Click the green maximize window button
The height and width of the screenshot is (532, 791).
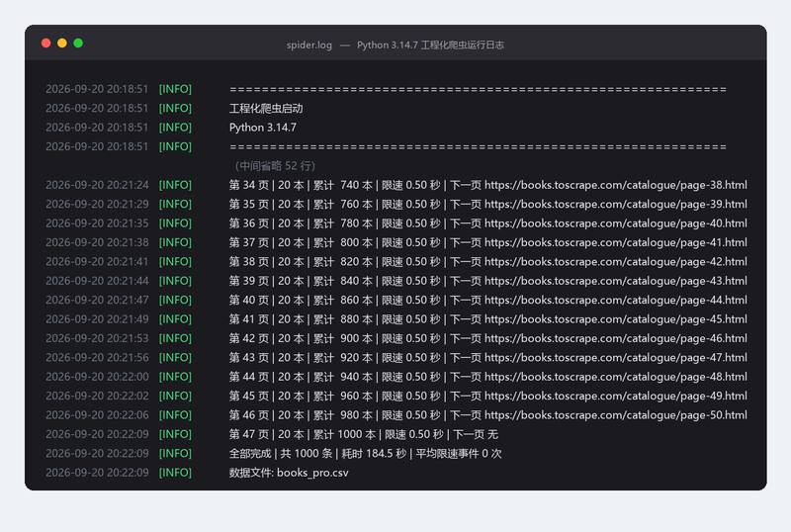(78, 44)
